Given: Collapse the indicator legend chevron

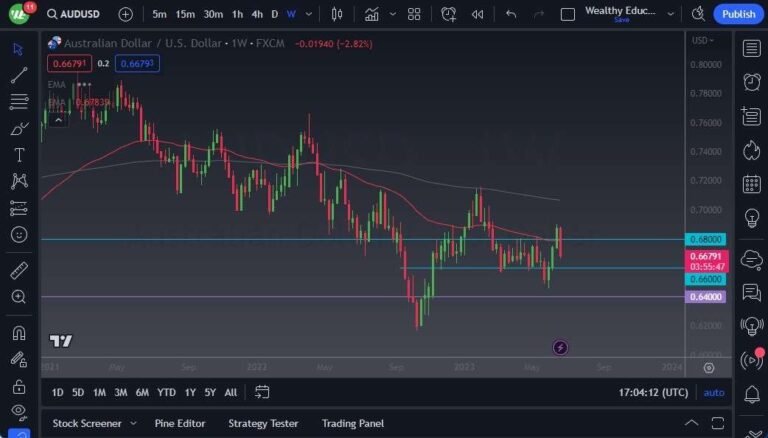Looking at the screenshot, I should (x=58, y=120).
